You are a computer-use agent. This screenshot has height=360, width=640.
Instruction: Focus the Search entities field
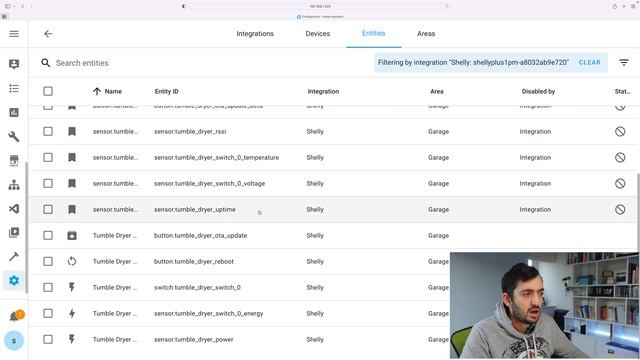204,63
